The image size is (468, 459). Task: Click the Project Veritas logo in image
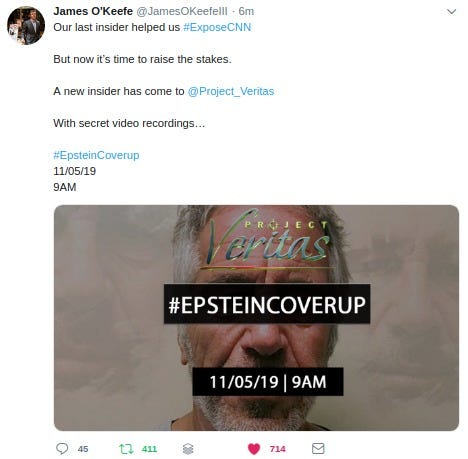268,239
